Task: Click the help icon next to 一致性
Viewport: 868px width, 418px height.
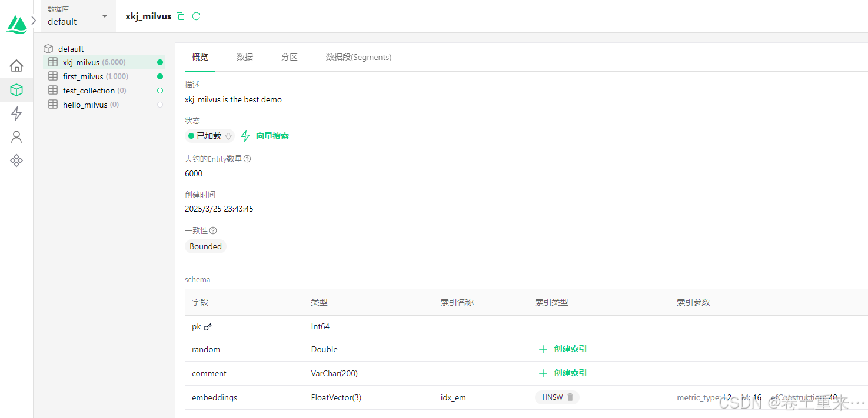Action: tap(213, 230)
